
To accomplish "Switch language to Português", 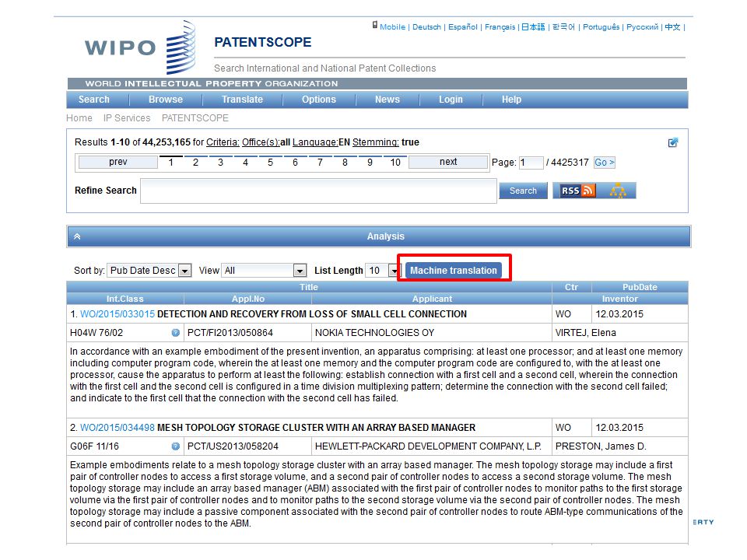I will coord(601,27).
